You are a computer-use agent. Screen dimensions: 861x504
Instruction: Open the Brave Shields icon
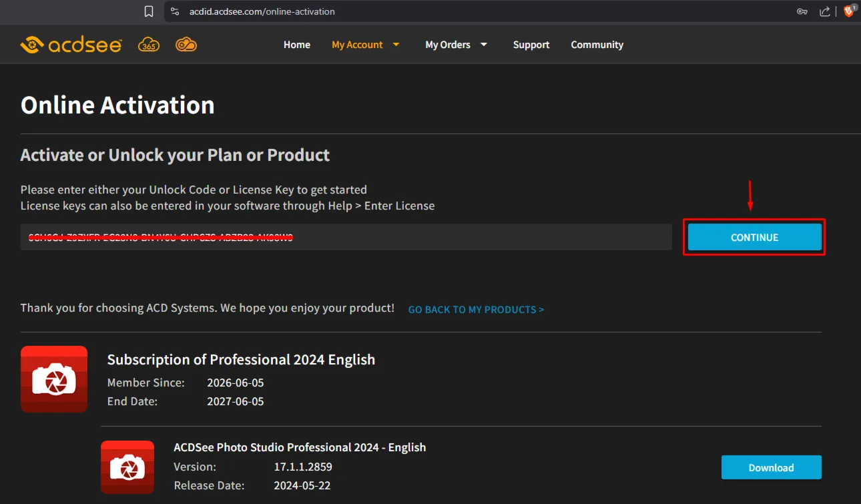[849, 11]
